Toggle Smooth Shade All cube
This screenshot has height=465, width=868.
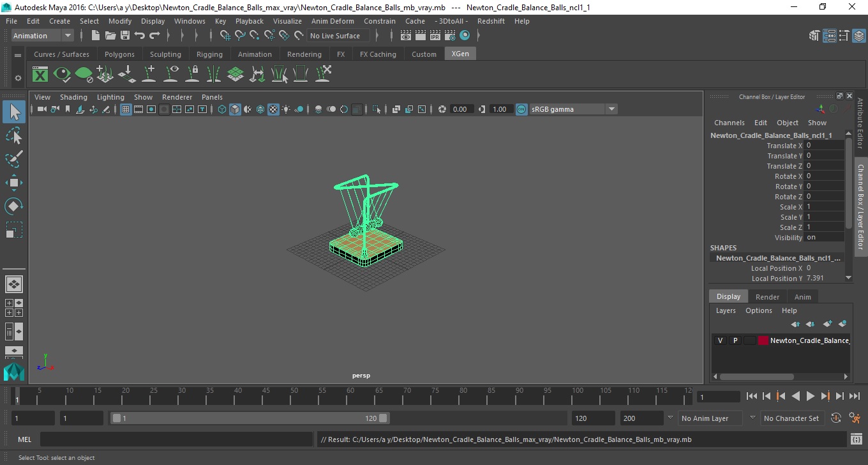click(235, 109)
